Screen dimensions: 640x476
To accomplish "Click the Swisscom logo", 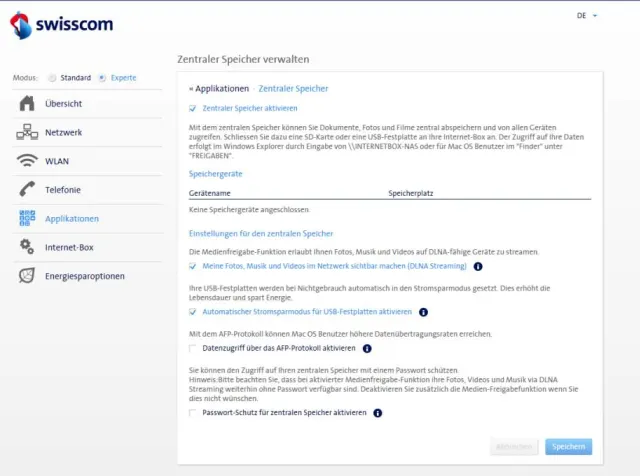I will click(x=61, y=25).
